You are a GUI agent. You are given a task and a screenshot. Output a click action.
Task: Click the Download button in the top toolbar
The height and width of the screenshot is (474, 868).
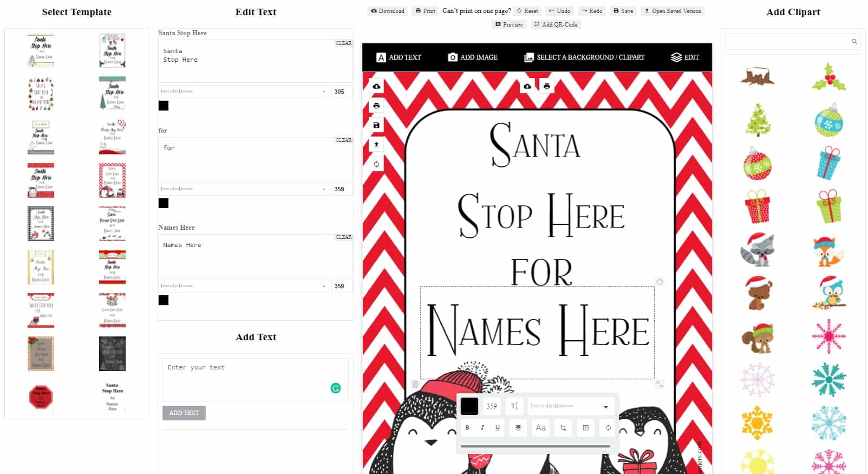[x=387, y=11]
